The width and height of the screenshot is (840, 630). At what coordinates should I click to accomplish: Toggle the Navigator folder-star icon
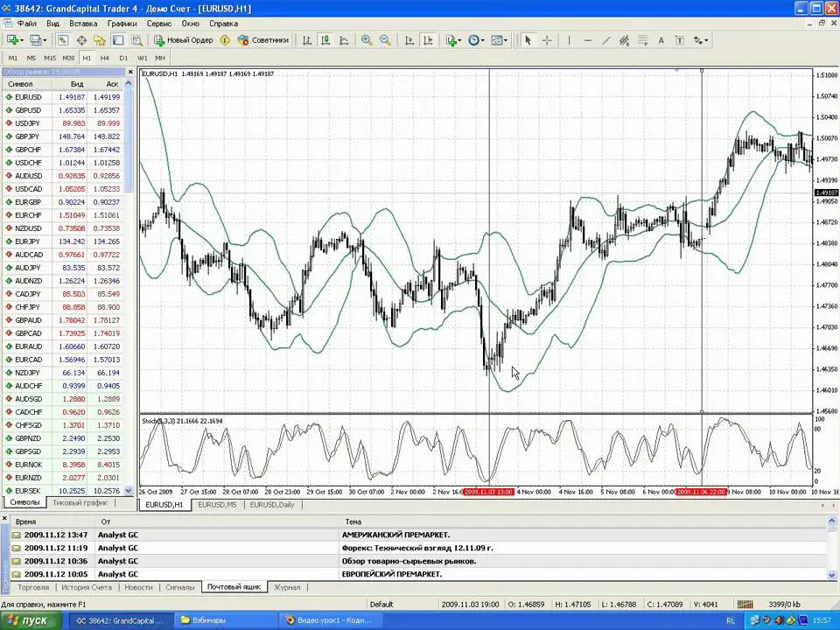(x=100, y=40)
